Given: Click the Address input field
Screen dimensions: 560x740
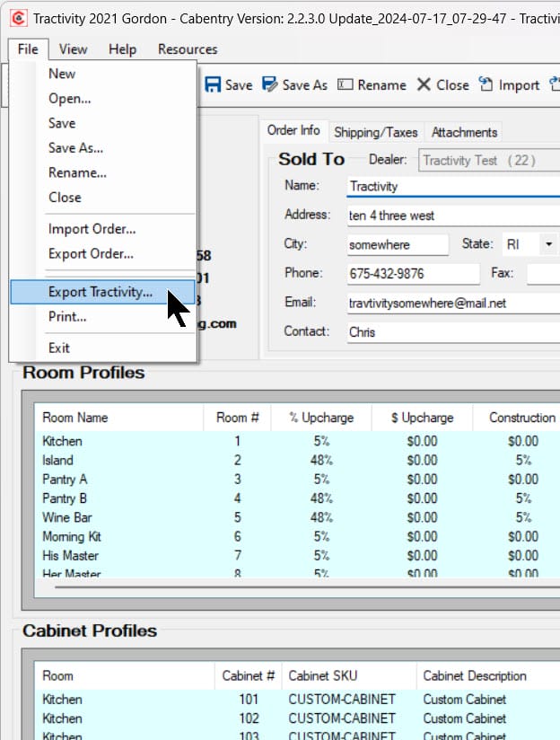Looking at the screenshot, I should point(453,216).
